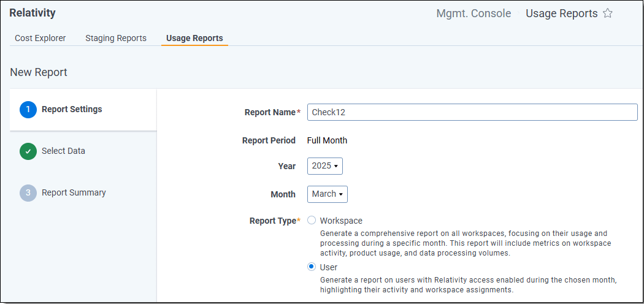Open the Usage Reports tab
644x304 pixels.
(x=194, y=38)
